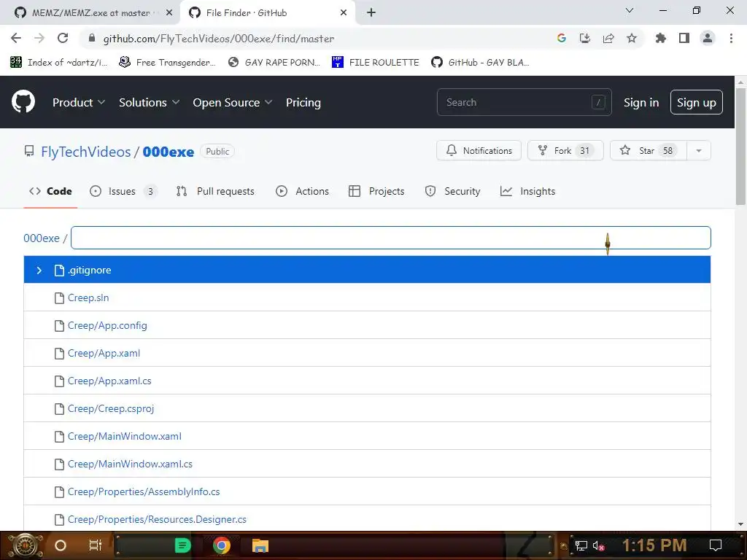747x560 pixels.
Task: Open taskbar Cortana search circle
Action: coord(60,545)
